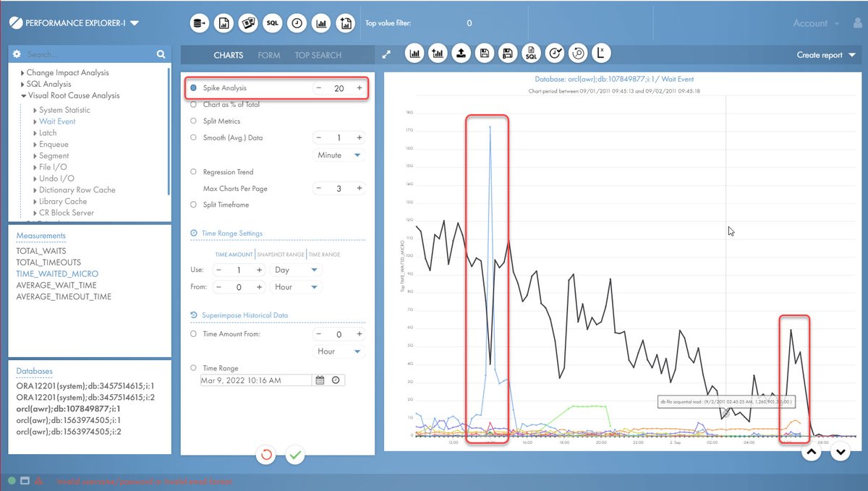This screenshot has height=491, width=868.
Task: Decrease Max Charts Per Page with minus
Action: coord(320,188)
